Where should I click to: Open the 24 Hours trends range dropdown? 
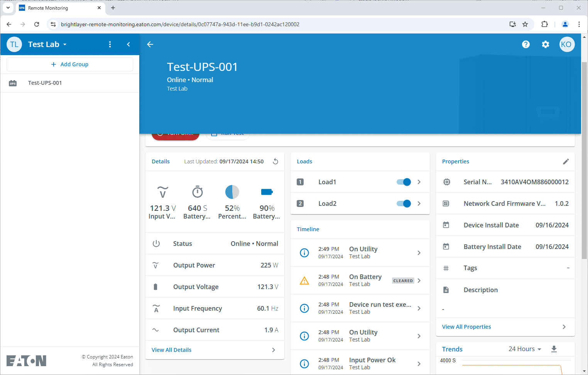pyautogui.click(x=525, y=349)
